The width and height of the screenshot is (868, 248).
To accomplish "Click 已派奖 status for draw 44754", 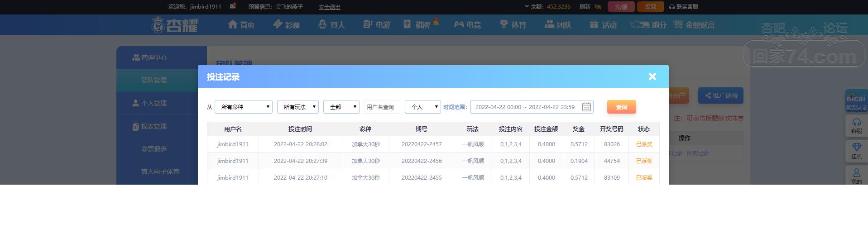I will pos(644,161).
